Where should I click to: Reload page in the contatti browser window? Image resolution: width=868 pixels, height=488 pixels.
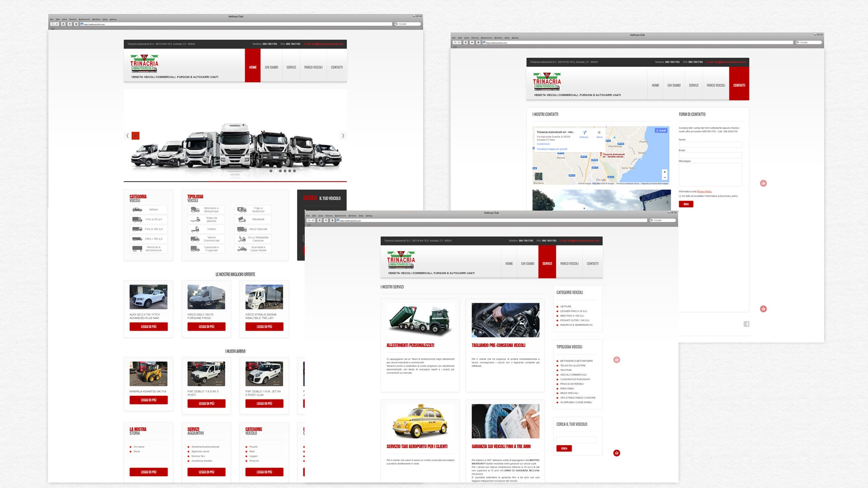pyautogui.click(x=466, y=42)
